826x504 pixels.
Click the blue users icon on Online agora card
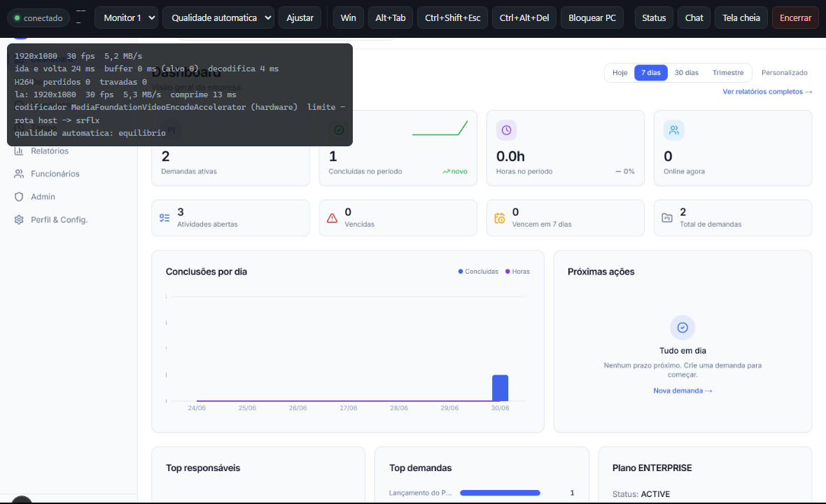[674, 130]
